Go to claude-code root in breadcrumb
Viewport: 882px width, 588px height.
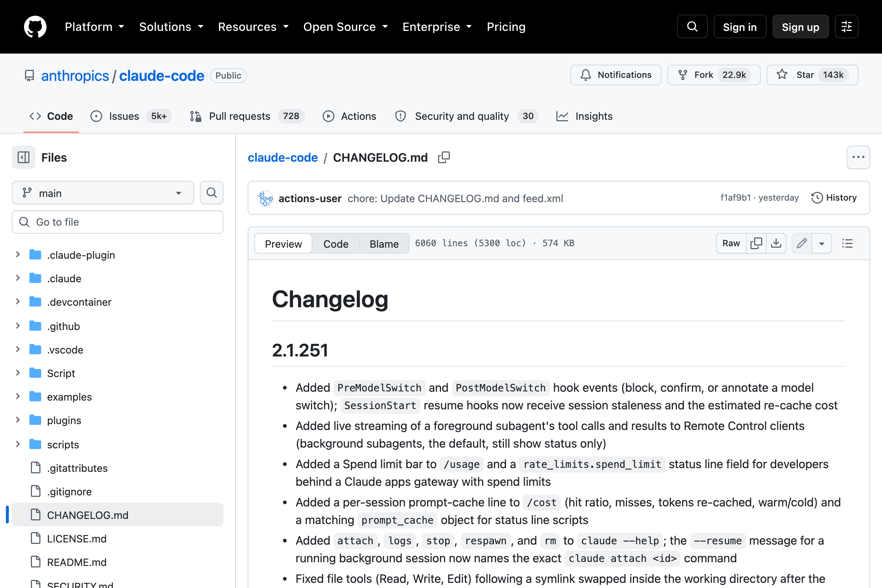coord(283,158)
